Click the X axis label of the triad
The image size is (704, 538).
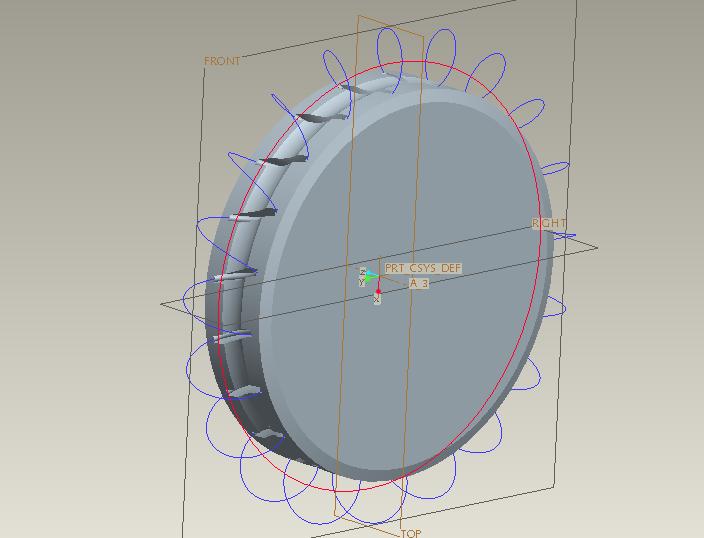point(377,299)
